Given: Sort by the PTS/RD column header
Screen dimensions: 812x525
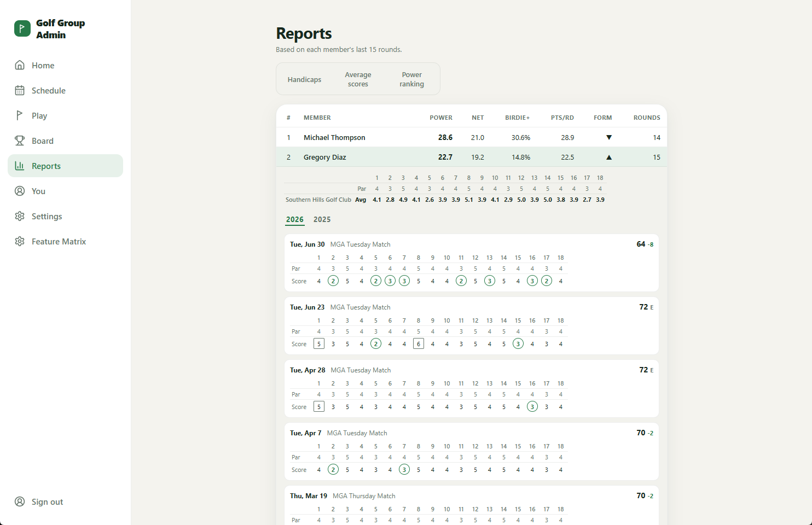Looking at the screenshot, I should tap(562, 118).
